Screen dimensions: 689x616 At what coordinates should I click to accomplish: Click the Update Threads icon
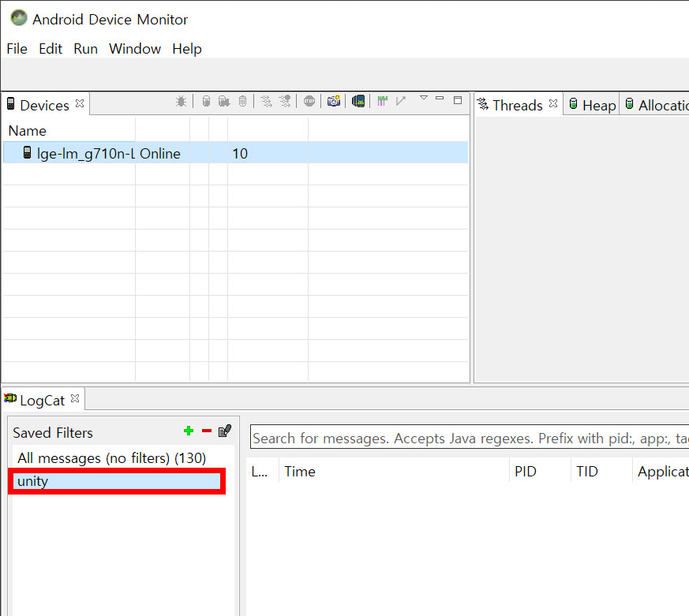tap(266, 102)
